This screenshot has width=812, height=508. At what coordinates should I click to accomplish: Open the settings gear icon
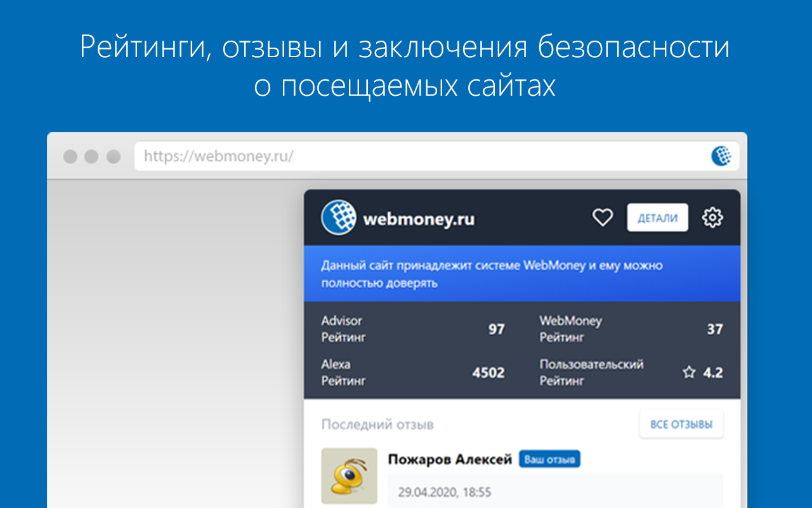(x=712, y=217)
